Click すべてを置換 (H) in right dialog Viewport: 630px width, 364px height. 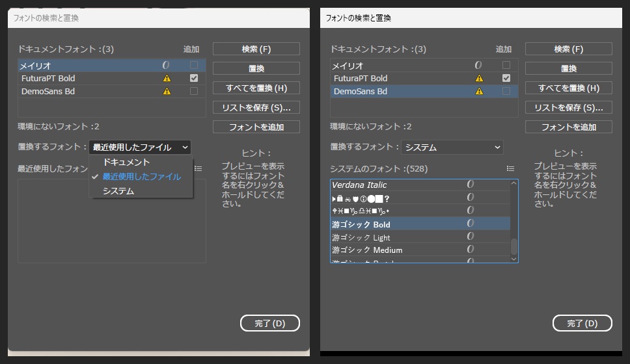pyautogui.click(x=569, y=88)
